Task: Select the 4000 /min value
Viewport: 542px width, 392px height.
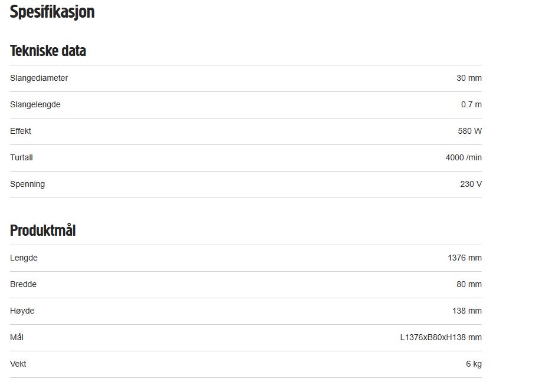Action: tap(464, 158)
